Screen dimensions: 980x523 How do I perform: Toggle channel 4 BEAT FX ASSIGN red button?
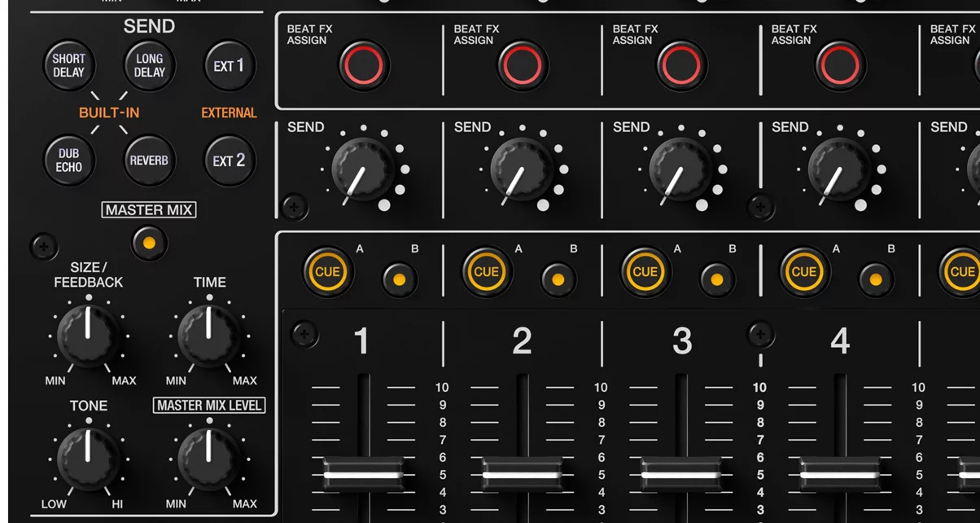click(840, 64)
